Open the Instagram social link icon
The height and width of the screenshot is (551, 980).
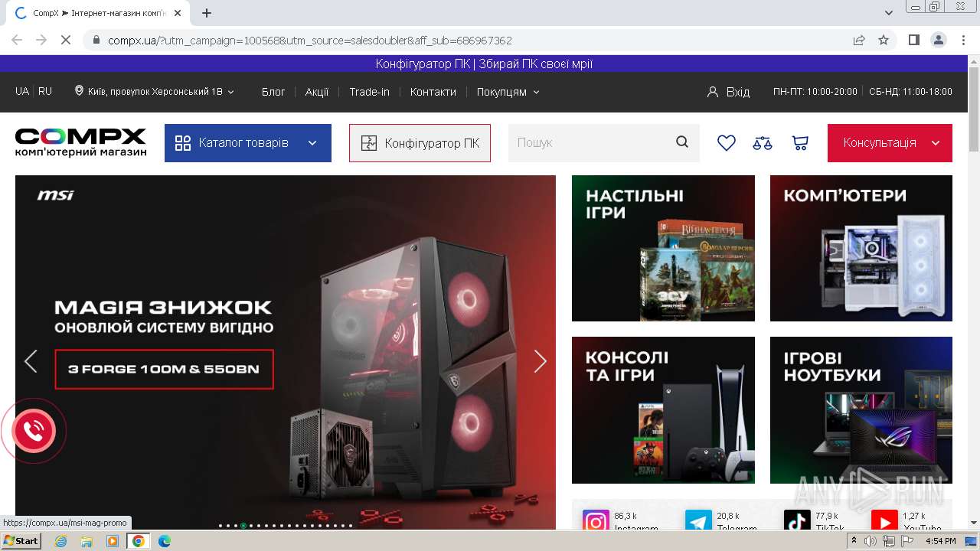pyautogui.click(x=596, y=522)
